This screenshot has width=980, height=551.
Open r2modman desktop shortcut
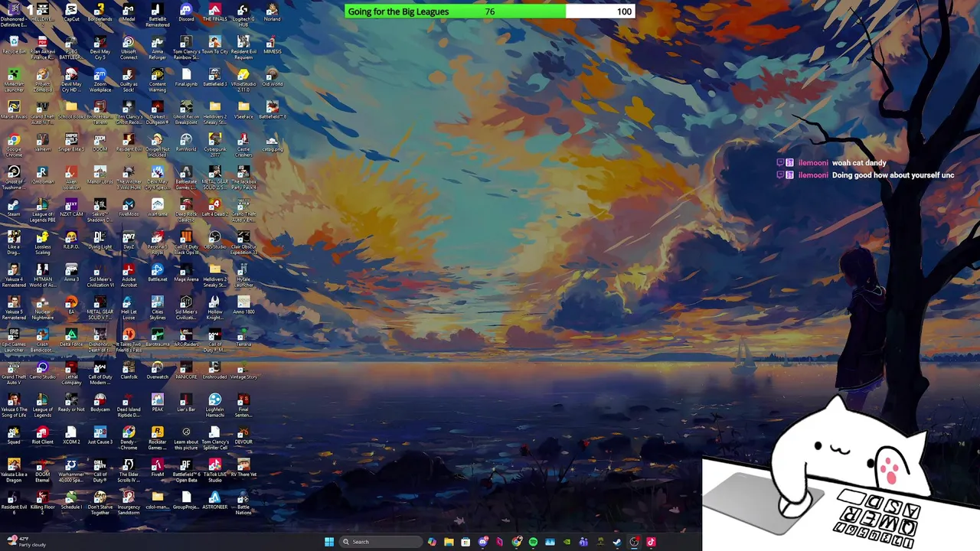tap(42, 174)
